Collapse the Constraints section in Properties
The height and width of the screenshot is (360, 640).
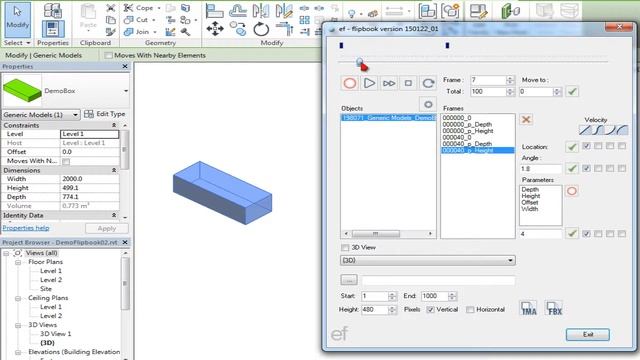click(114, 125)
